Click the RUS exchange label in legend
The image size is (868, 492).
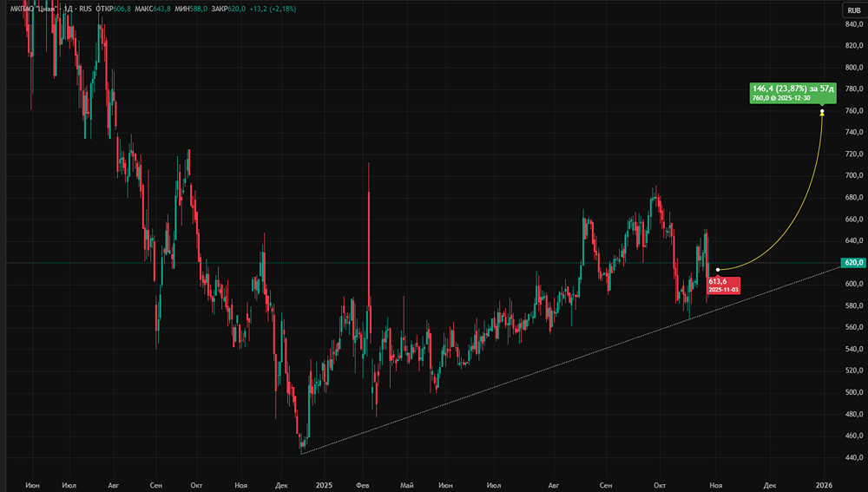click(85, 9)
